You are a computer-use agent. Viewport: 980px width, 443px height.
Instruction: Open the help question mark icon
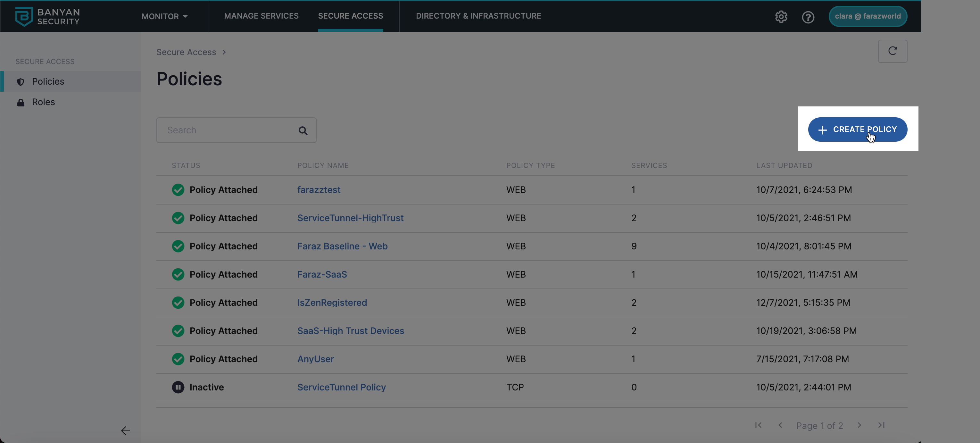pos(808,17)
